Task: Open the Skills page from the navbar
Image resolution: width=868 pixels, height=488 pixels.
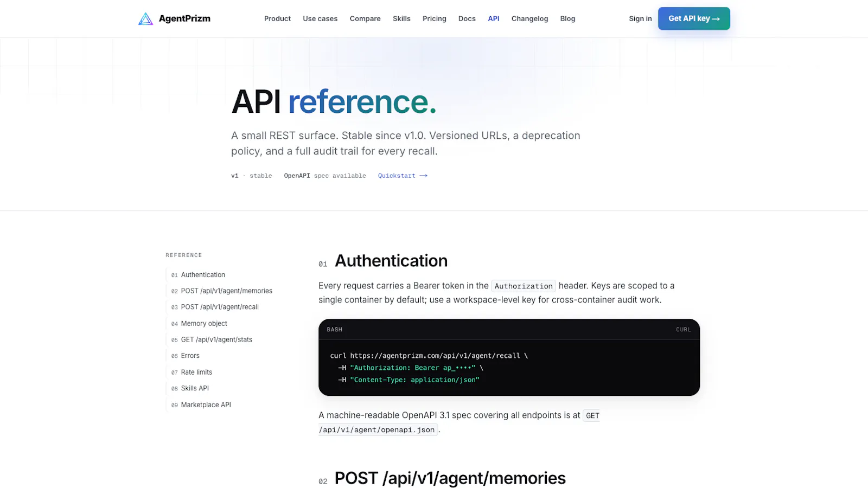Action: [x=401, y=18]
